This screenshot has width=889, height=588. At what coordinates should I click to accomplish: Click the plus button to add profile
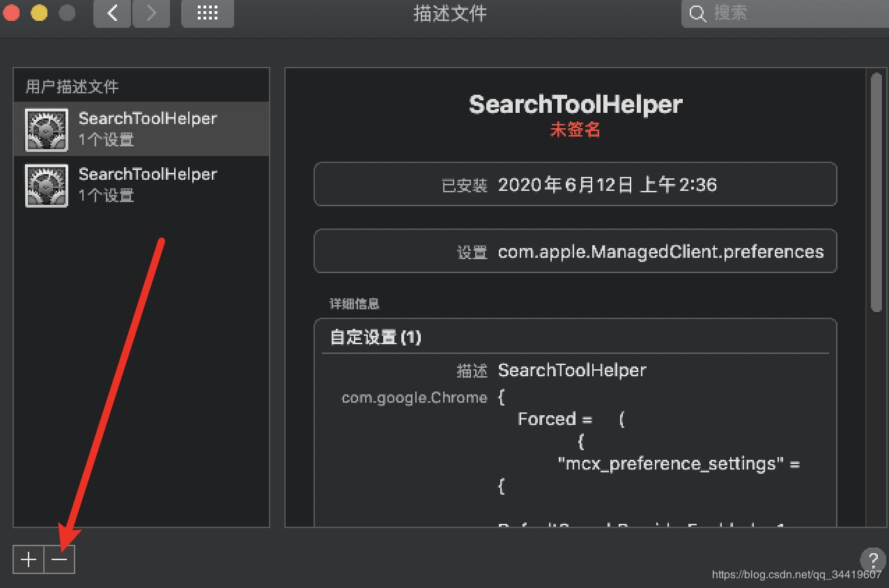tap(29, 559)
